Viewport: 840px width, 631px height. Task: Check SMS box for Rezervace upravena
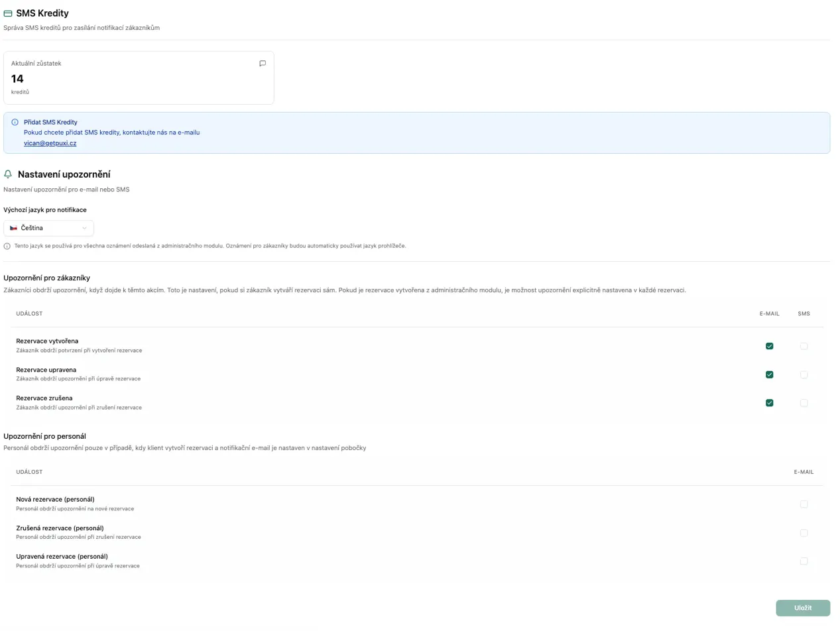point(804,374)
